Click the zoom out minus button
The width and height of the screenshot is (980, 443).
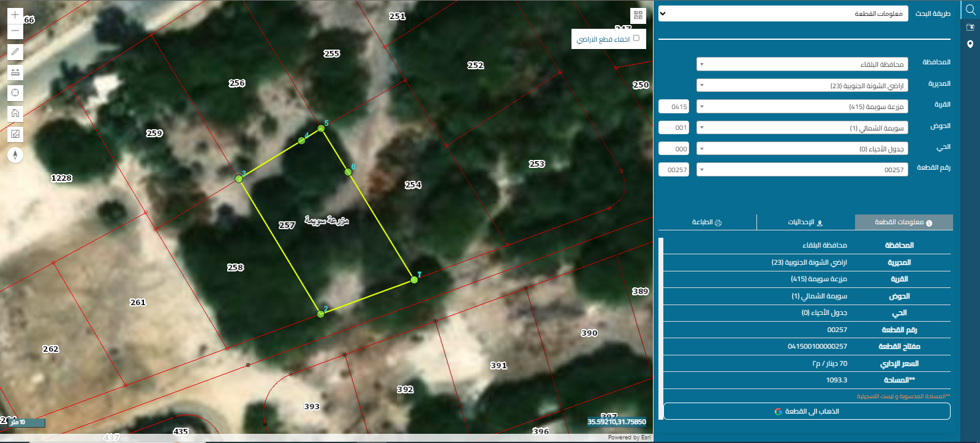click(x=15, y=31)
